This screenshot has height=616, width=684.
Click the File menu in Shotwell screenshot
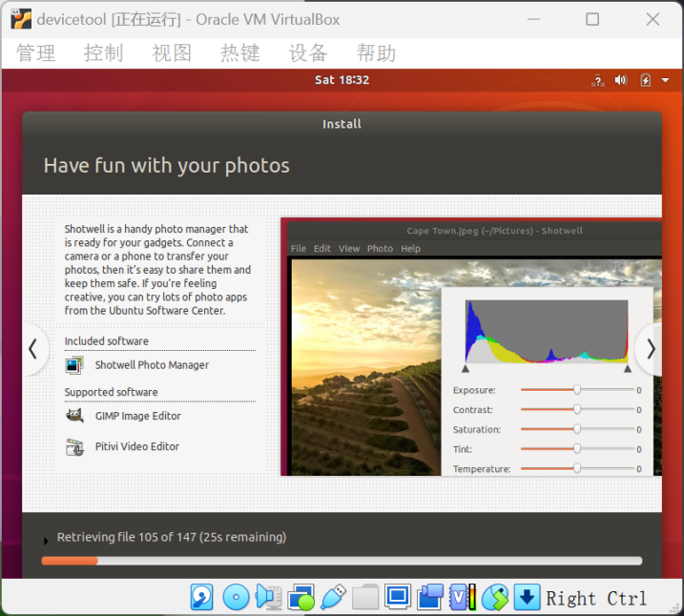pos(299,249)
